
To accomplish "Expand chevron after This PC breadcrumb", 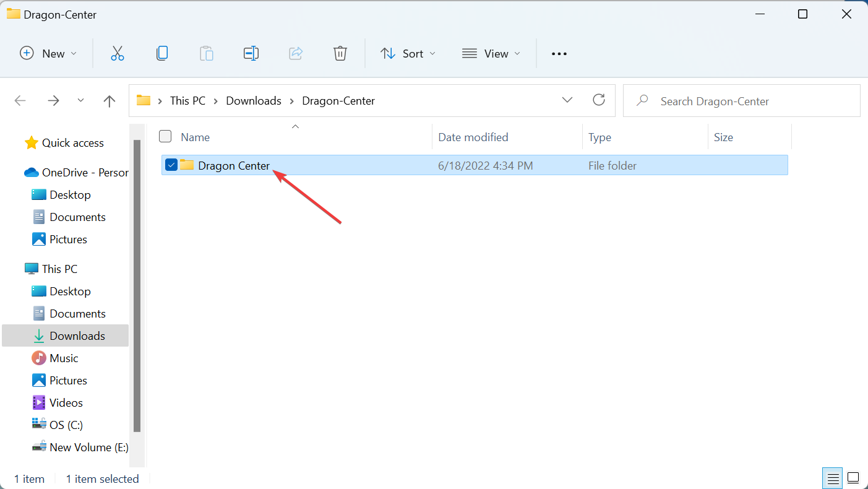I will [216, 101].
